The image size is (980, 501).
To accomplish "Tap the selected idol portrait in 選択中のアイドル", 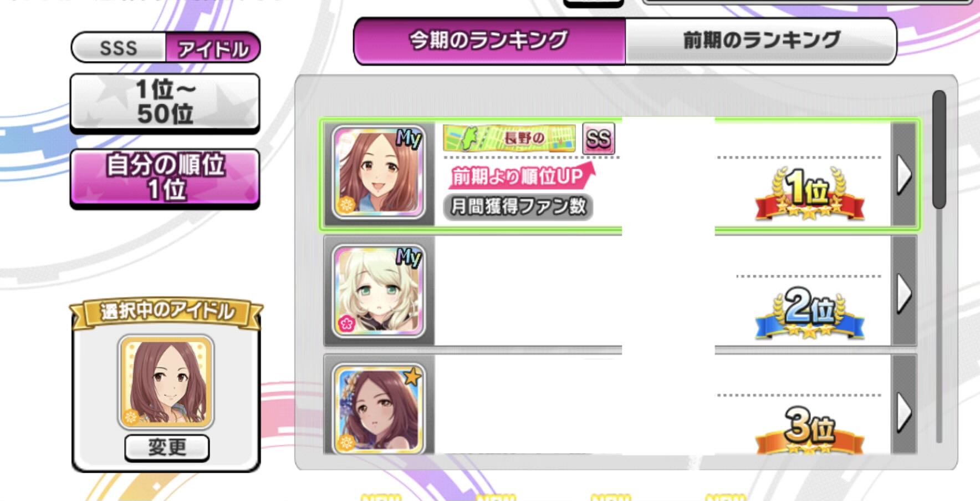I will pyautogui.click(x=166, y=382).
